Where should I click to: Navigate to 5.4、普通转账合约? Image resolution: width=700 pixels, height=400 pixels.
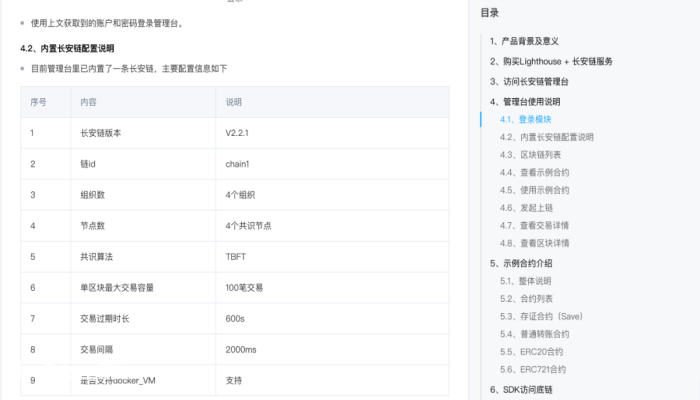coord(534,334)
